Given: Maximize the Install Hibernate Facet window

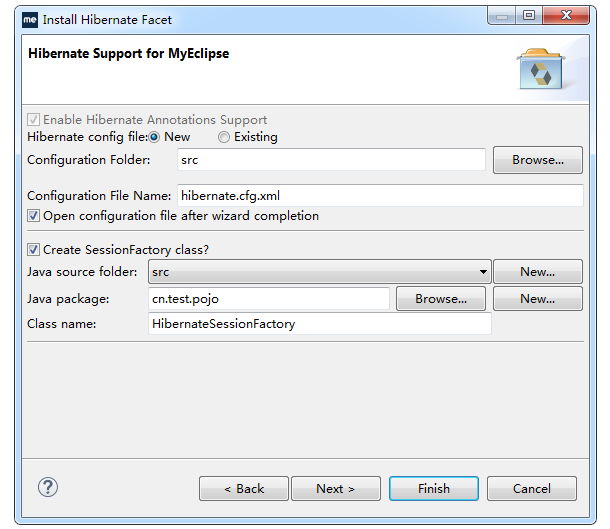Looking at the screenshot, I should tap(529, 16).
